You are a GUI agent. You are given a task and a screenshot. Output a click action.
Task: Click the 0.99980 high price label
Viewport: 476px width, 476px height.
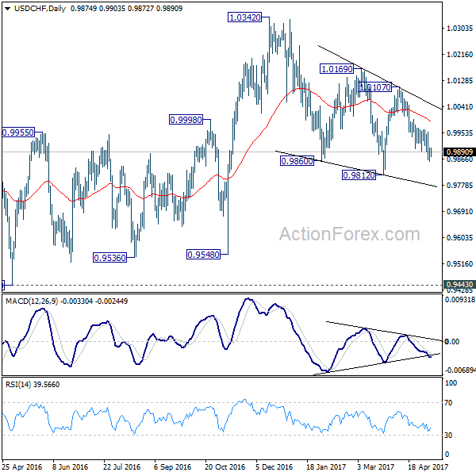pyautogui.click(x=186, y=120)
